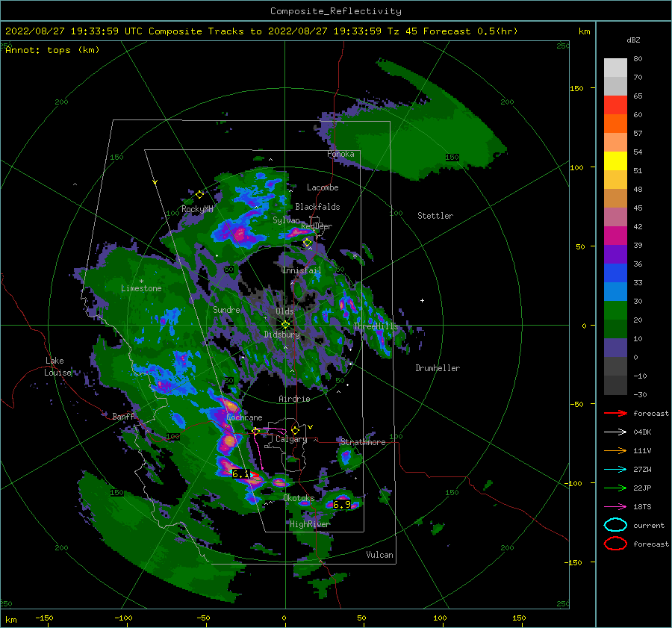This screenshot has height=628, width=672.
Task: Click the yellow diamond marker above Calgary
Action: click(x=295, y=430)
